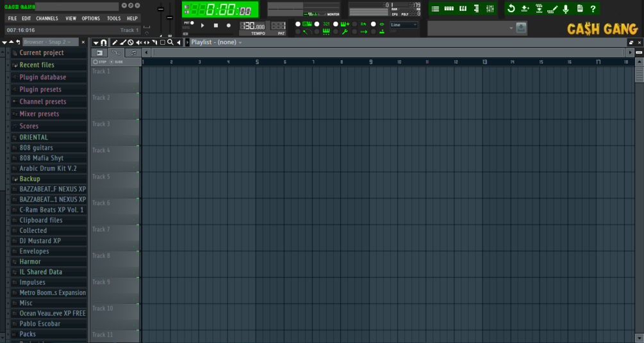
Task: Click the wrench icon in recording panel
Action: [345, 31]
